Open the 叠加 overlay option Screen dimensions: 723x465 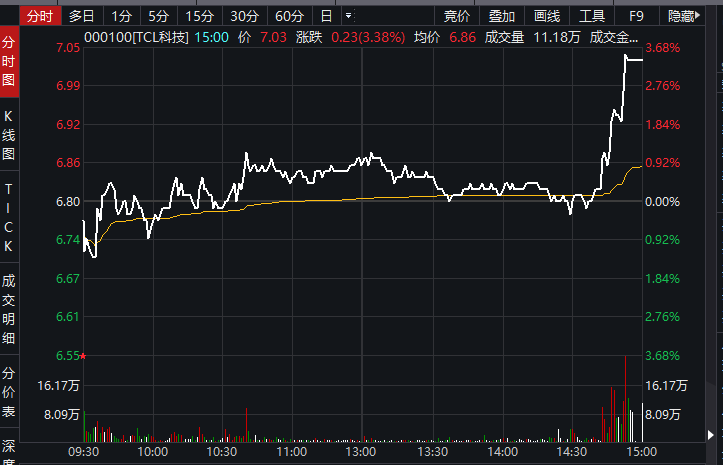pyautogui.click(x=502, y=16)
